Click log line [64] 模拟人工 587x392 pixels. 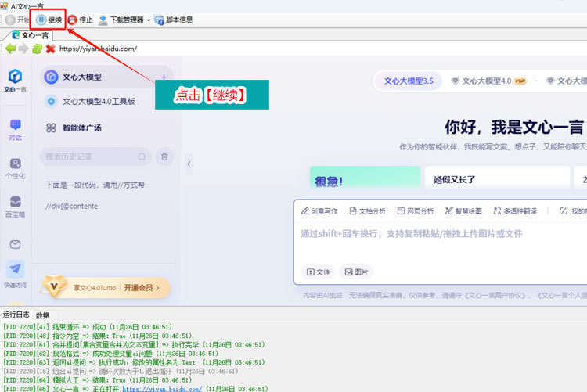point(97,380)
